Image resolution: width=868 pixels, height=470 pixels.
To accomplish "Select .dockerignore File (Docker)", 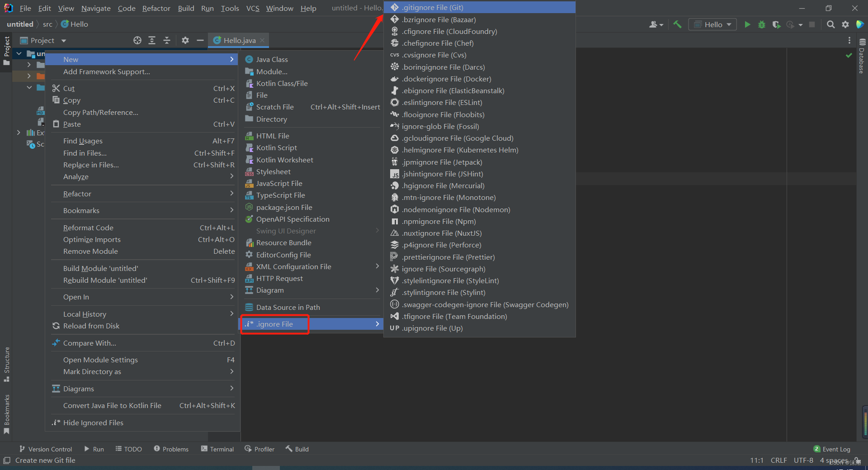I will pyautogui.click(x=480, y=79).
